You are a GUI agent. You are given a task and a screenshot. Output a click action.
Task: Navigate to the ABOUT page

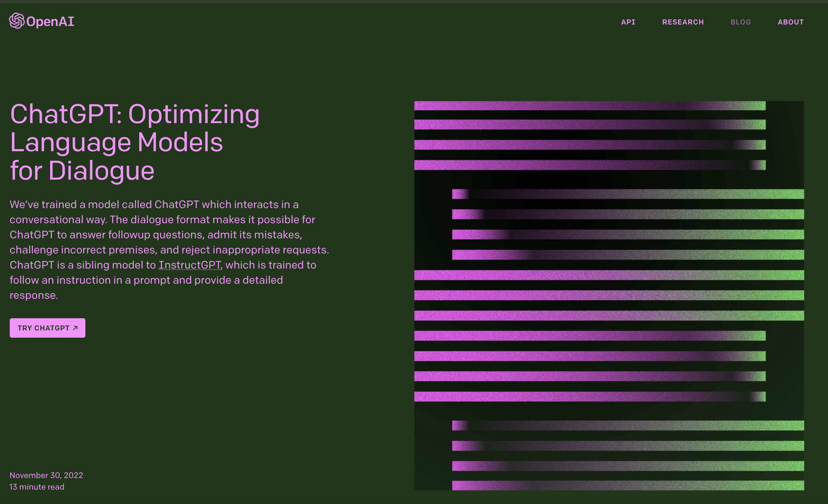click(791, 22)
